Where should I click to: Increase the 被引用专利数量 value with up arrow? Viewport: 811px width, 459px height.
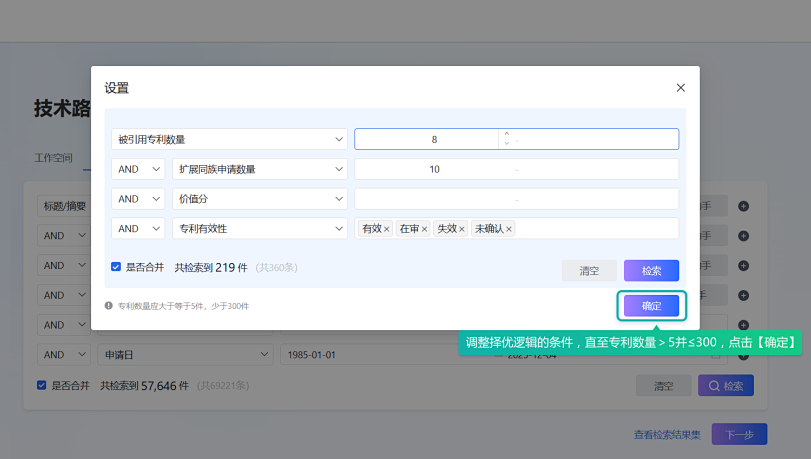pyautogui.click(x=507, y=134)
